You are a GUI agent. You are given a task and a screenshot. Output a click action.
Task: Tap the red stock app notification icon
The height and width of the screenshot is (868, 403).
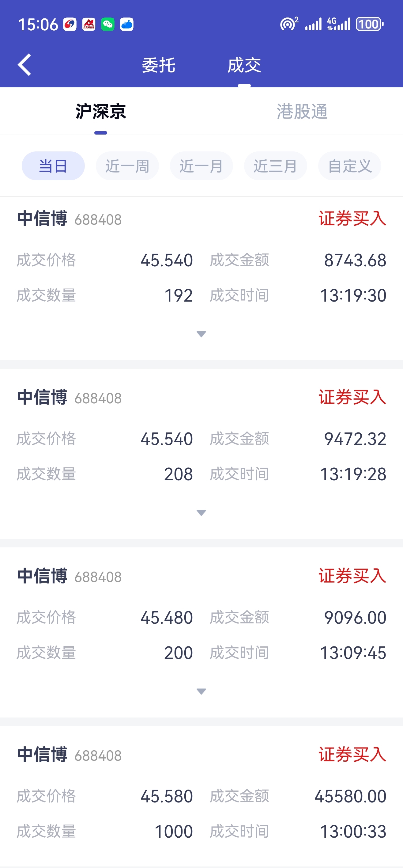click(89, 24)
